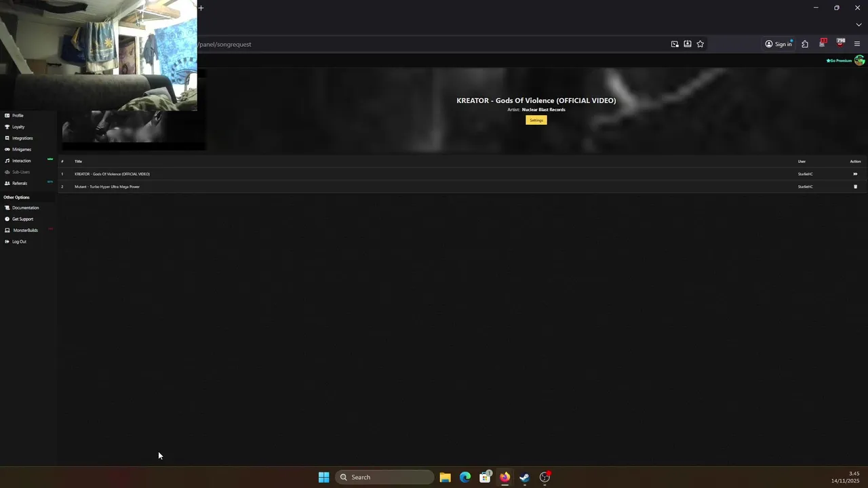Click the Nuclear Blast Records artist text

click(543, 110)
